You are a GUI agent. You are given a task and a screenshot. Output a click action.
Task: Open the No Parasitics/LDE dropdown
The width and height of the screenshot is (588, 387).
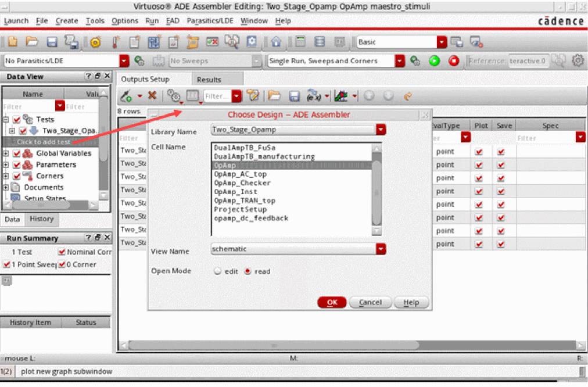124,61
